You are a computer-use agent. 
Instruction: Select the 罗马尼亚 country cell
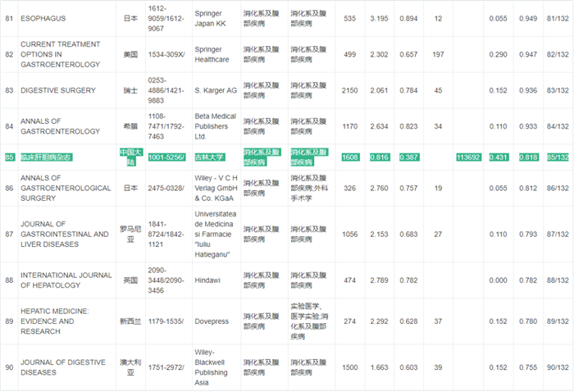pos(130,234)
